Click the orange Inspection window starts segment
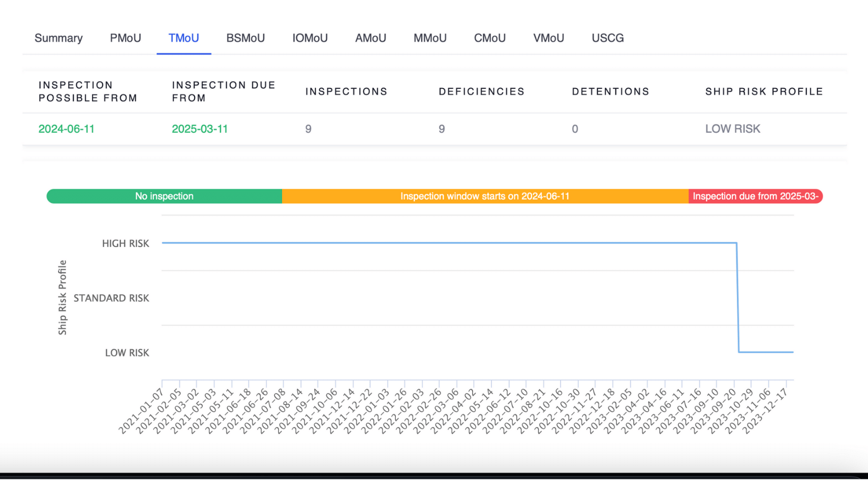Viewport: 868px width, 488px height. tap(485, 196)
